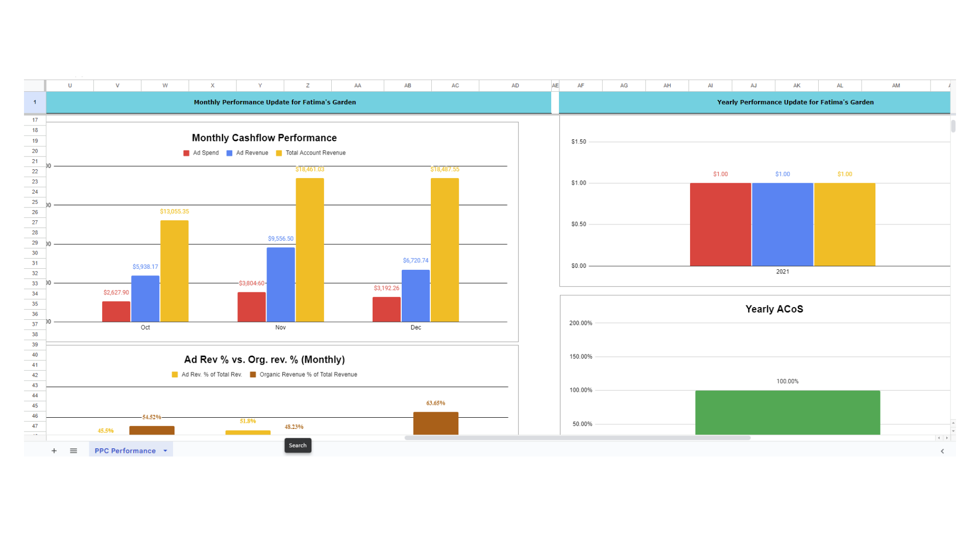Click the Ad Rev % vs. Org. rev. % title
The height and width of the screenshot is (533, 980).
pyautogui.click(x=264, y=360)
